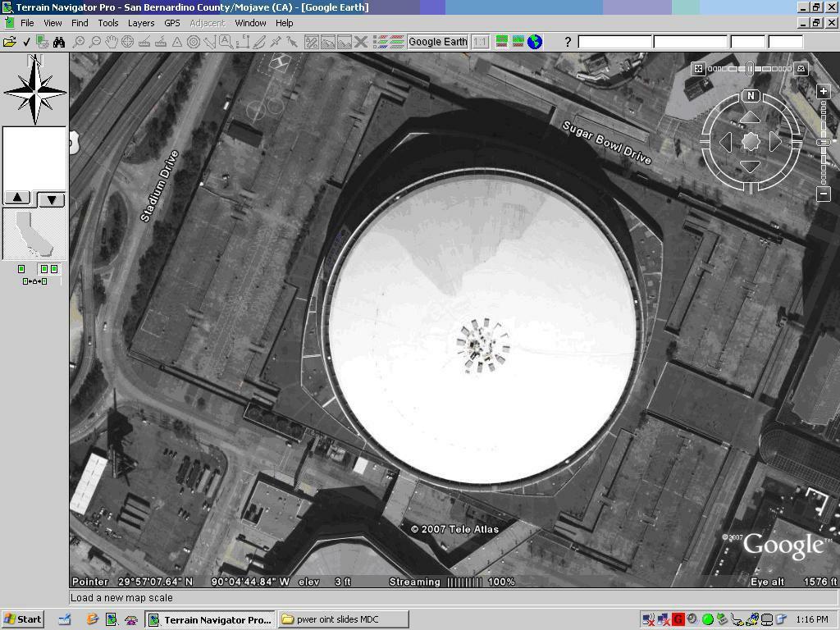Open the Help menu
This screenshot has width=840, height=630.
click(284, 23)
